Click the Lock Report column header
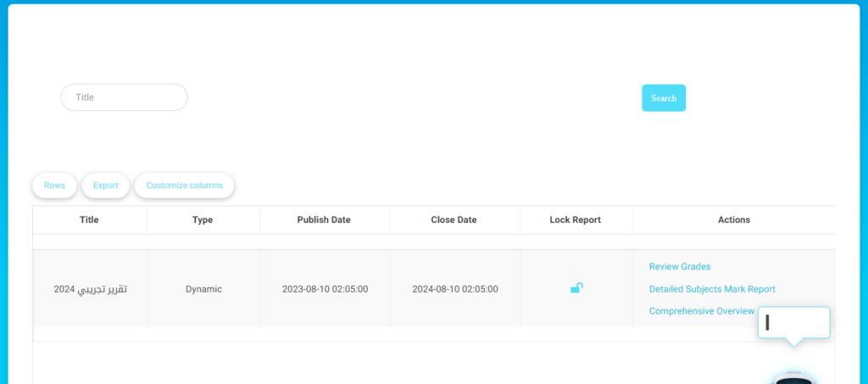 575,220
